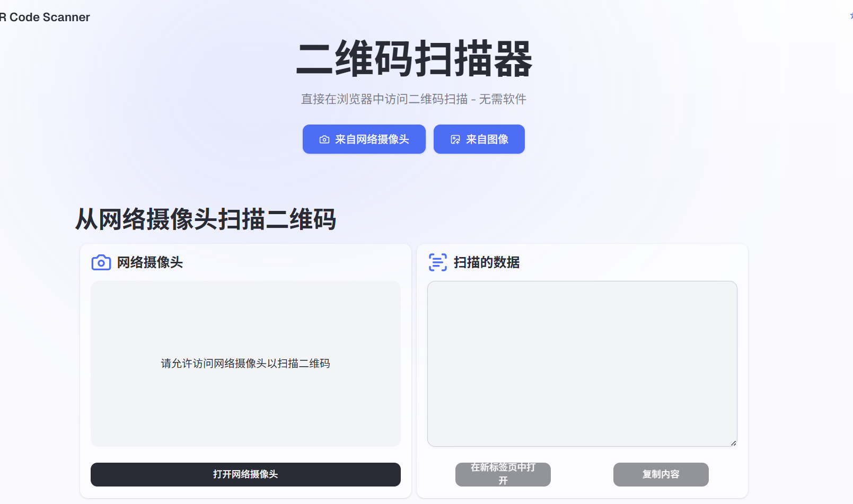The height and width of the screenshot is (504, 853).
Task: Click the scan-text icon beside 扫描的数据
Action: point(437,262)
